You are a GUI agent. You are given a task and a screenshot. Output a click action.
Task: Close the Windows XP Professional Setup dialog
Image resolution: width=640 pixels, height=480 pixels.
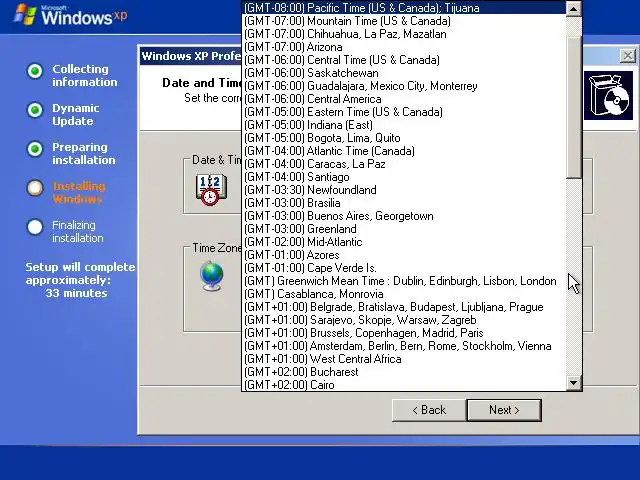627,56
